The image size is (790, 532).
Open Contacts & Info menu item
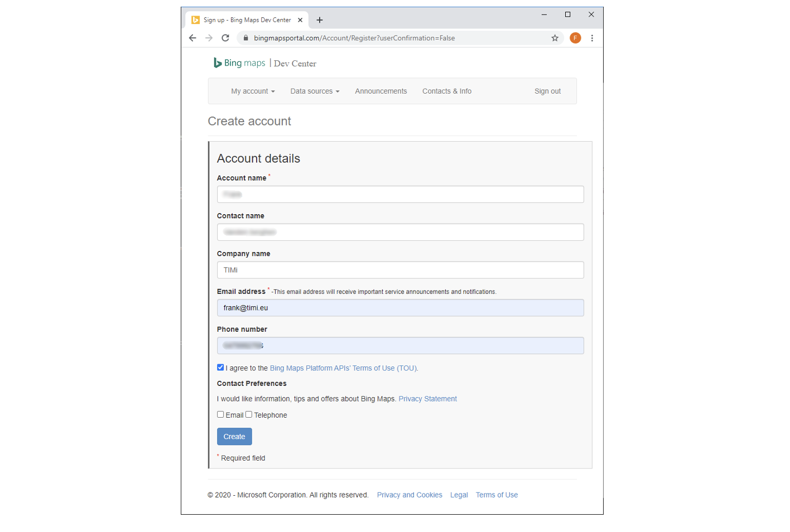coord(447,91)
